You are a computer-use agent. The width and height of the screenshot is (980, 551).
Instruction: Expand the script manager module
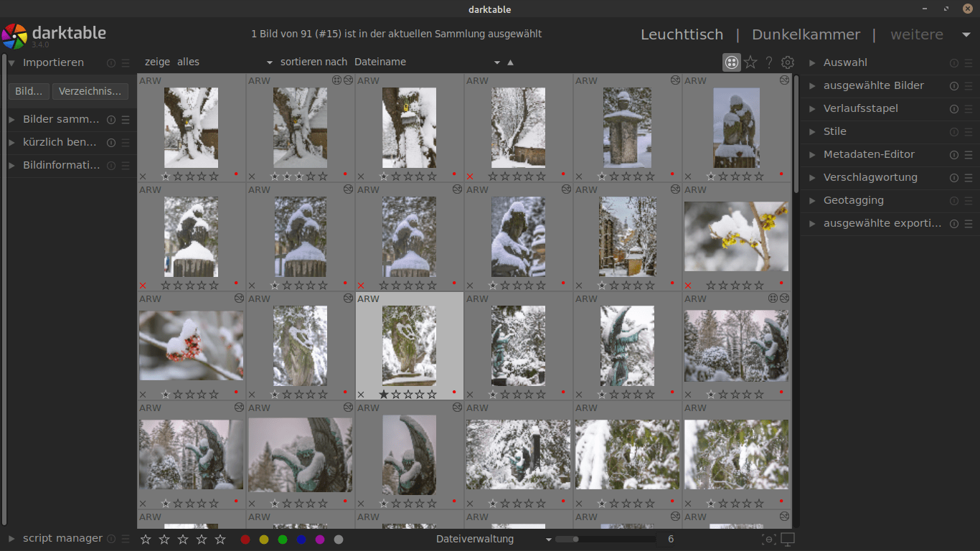click(x=12, y=539)
